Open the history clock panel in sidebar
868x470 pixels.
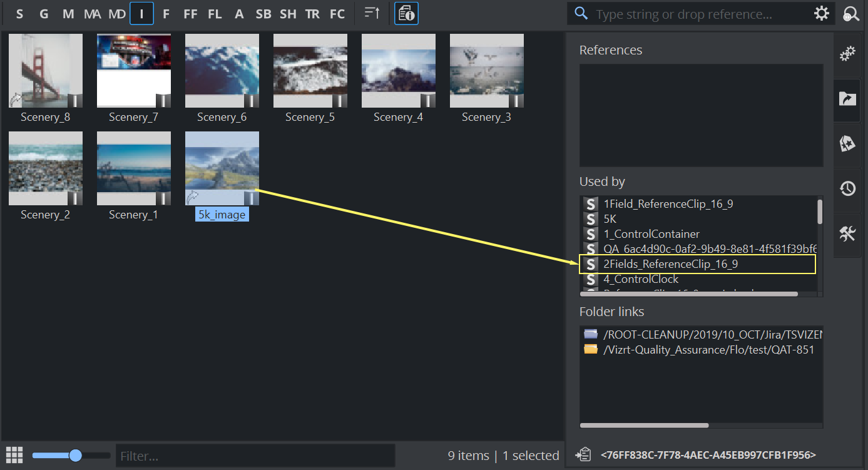(847, 188)
